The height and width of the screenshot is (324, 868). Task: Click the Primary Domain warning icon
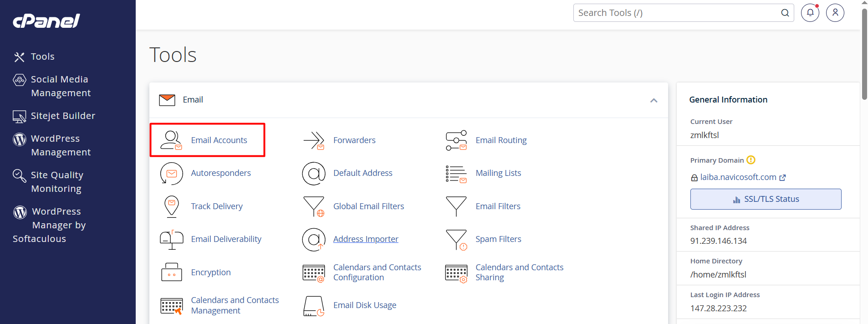[x=751, y=160]
